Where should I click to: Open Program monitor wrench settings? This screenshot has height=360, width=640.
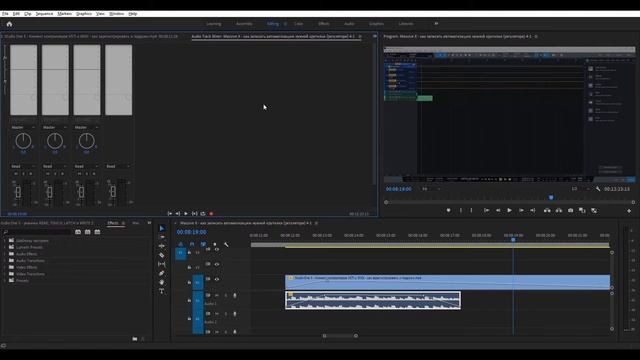[x=598, y=189]
